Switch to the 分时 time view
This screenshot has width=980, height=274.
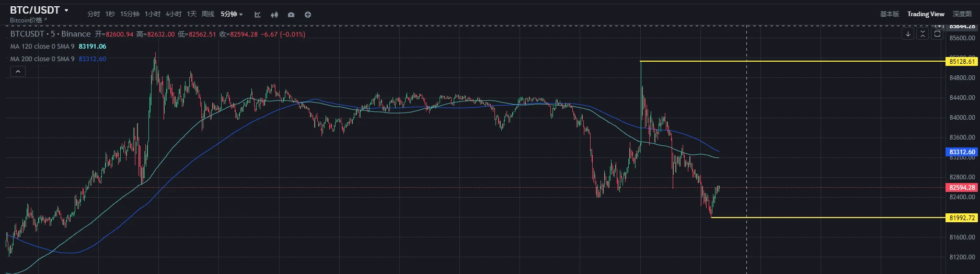(x=94, y=14)
